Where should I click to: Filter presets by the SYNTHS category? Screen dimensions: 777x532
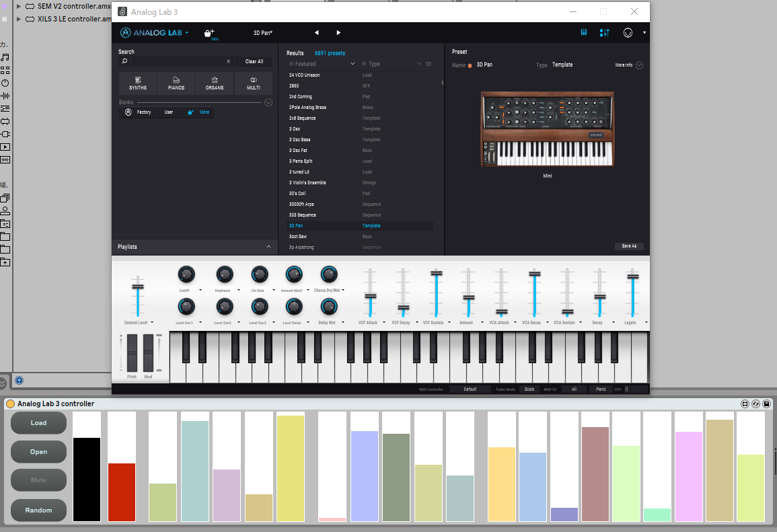coord(138,83)
